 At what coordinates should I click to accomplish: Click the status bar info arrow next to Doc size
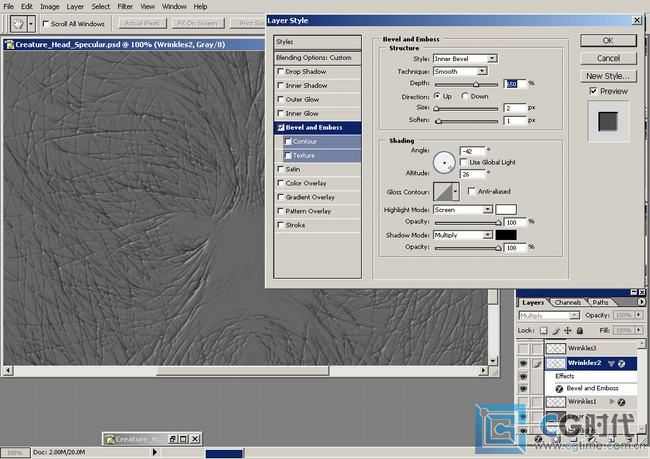click(x=155, y=452)
